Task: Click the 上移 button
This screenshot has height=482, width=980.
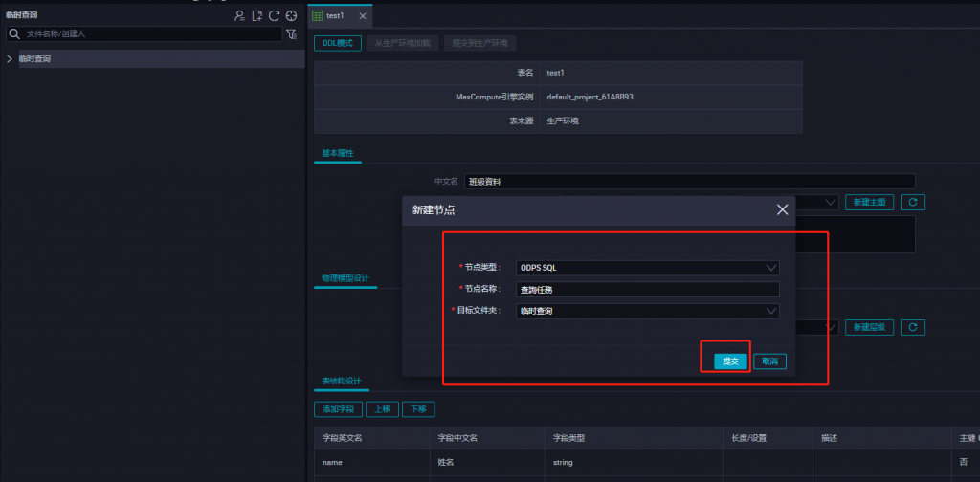Action: (382, 409)
